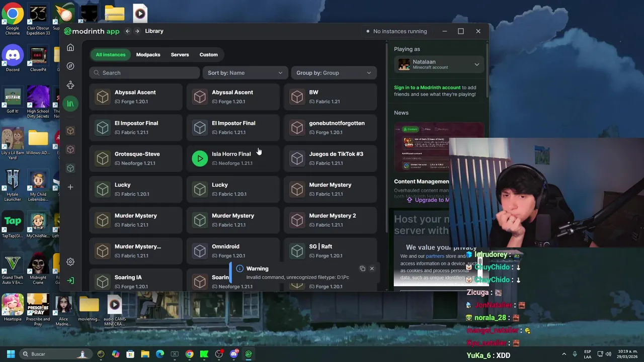Open Grand Theft Auto V desktop icon
The height and width of the screenshot is (362, 644).
pyautogui.click(x=13, y=269)
